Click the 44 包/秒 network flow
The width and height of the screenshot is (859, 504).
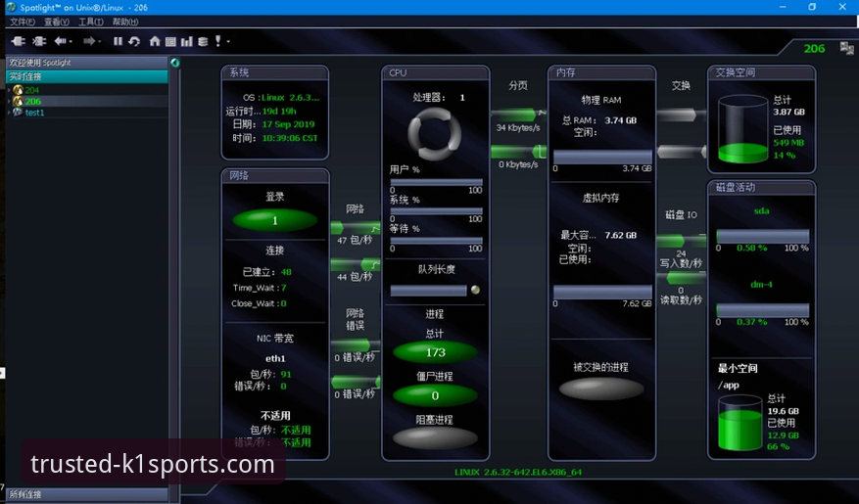356,264
